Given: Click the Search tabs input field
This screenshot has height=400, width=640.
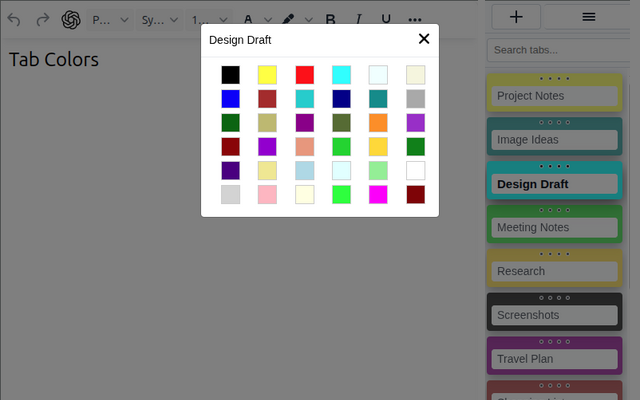Looking at the screenshot, I should (559, 50).
